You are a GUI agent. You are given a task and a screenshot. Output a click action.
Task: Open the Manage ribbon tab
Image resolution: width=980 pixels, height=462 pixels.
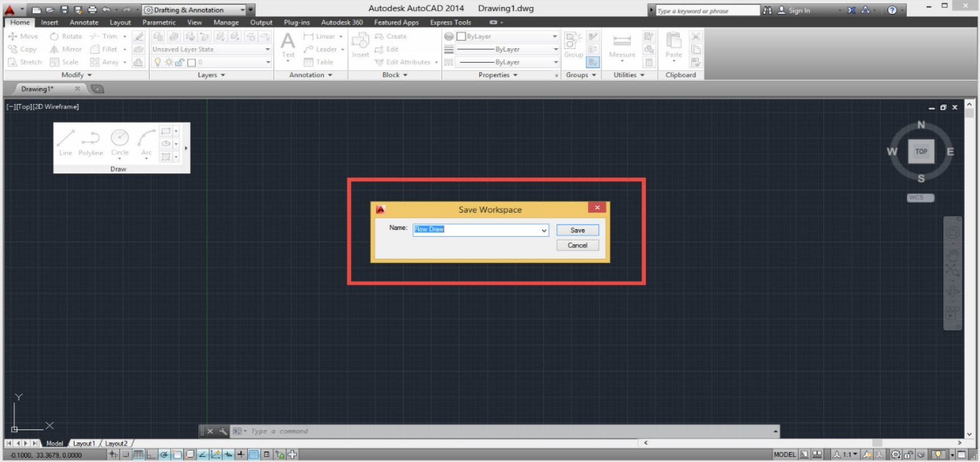click(x=226, y=23)
